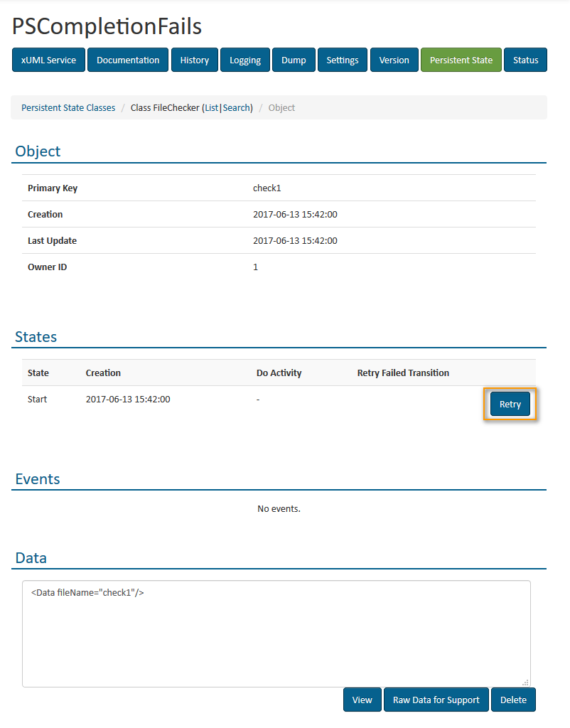The width and height of the screenshot is (570, 728).
Task: Open the Status tab
Action: click(525, 60)
